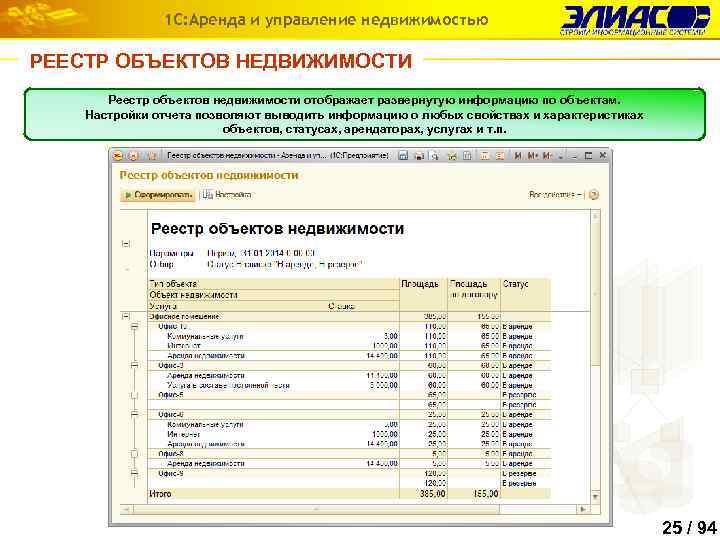This screenshot has height=540, width=720.
Task: Select the Офисное помещение row
Action: point(349,316)
